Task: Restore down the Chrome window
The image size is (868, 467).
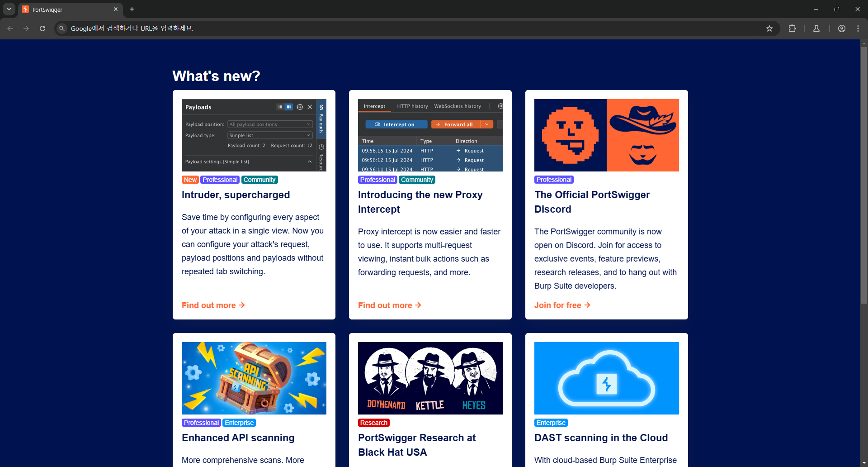Action: (837, 9)
